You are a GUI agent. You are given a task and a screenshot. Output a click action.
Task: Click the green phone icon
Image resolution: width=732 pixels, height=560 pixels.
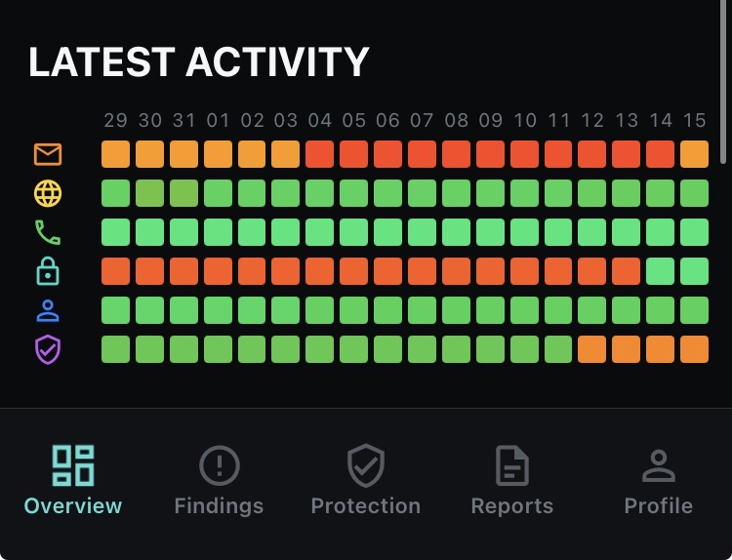(48, 232)
